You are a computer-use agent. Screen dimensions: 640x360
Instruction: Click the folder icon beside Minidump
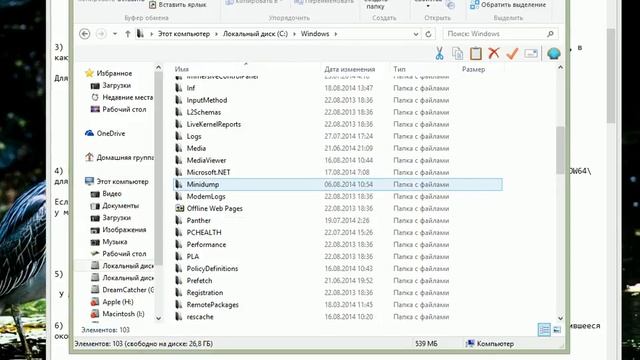179,184
